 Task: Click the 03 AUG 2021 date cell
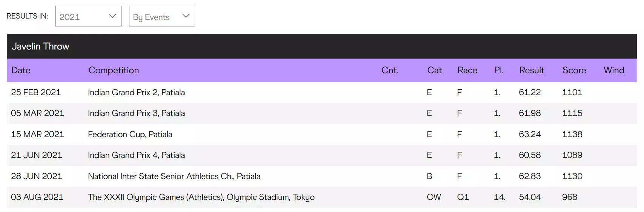pos(37,197)
